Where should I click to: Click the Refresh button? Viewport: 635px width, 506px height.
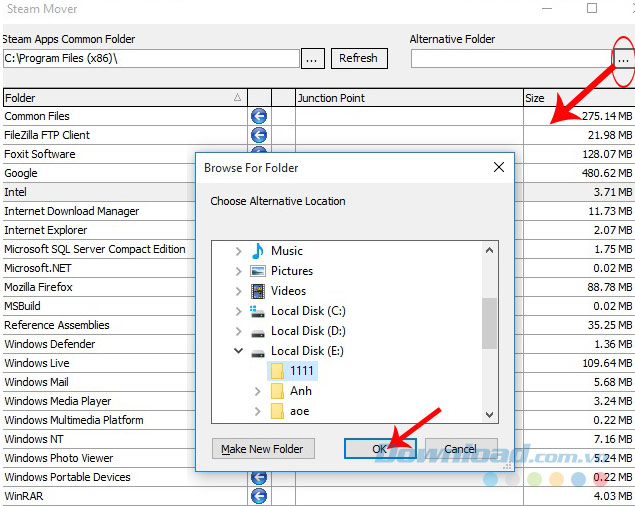tap(358, 58)
